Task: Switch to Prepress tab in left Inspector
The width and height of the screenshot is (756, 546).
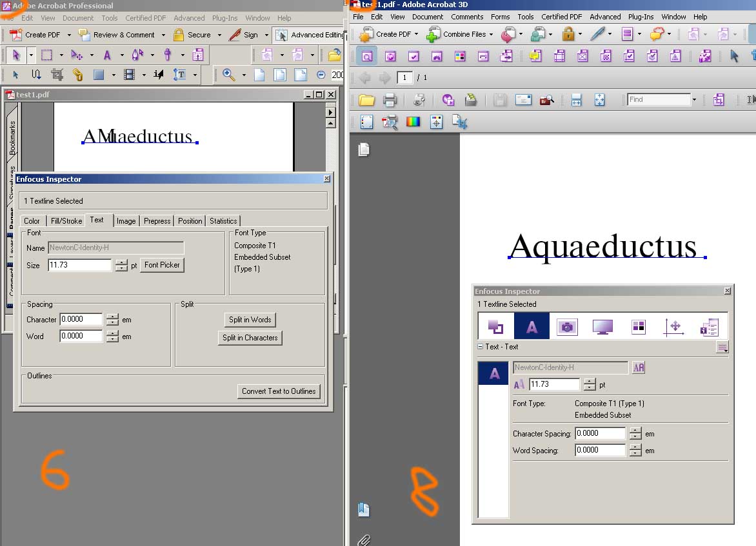Action: coord(157,220)
